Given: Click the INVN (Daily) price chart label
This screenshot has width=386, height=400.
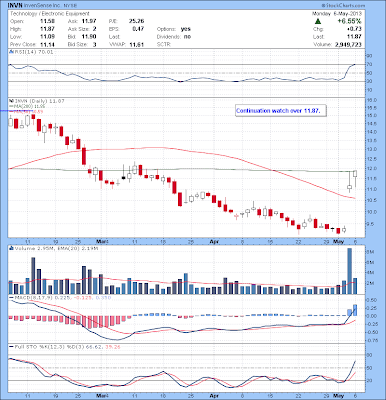Looking at the screenshot, I should coord(39,101).
